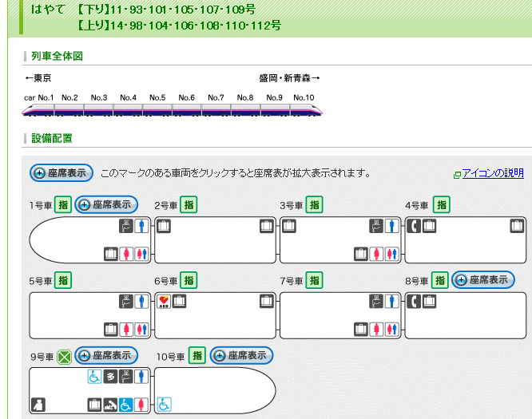Screen dimensions: 532x419
Task: Click the 指 reserved badge beside 4号車
Action: (x=442, y=205)
